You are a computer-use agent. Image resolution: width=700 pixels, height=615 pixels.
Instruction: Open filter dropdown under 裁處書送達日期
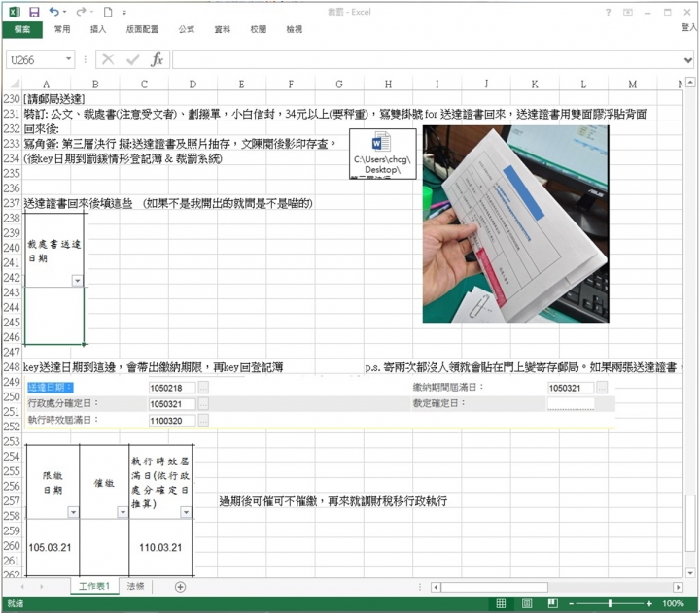(x=77, y=281)
